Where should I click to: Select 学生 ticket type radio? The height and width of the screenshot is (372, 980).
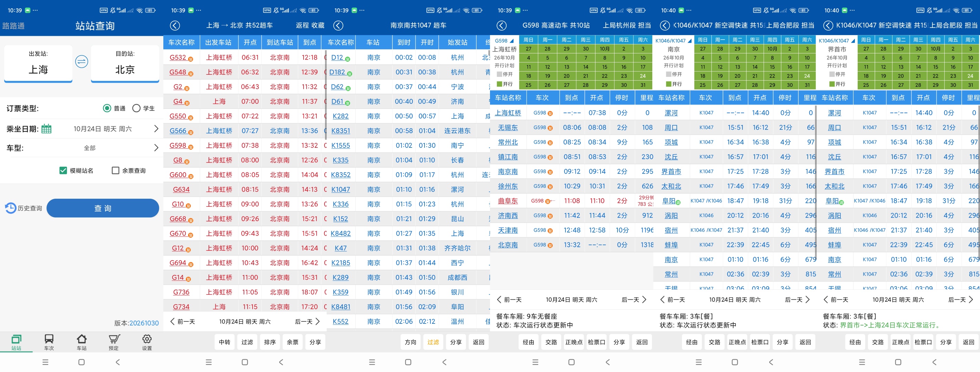[x=136, y=108]
